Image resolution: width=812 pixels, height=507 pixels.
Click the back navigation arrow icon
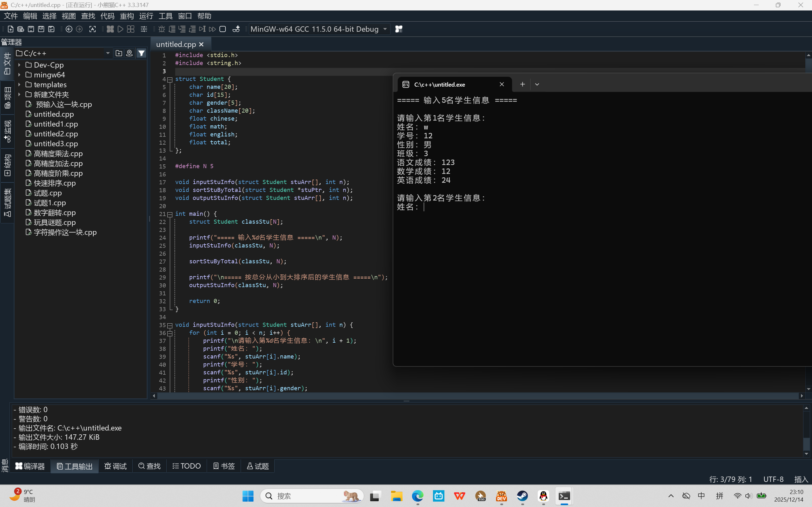click(x=69, y=29)
